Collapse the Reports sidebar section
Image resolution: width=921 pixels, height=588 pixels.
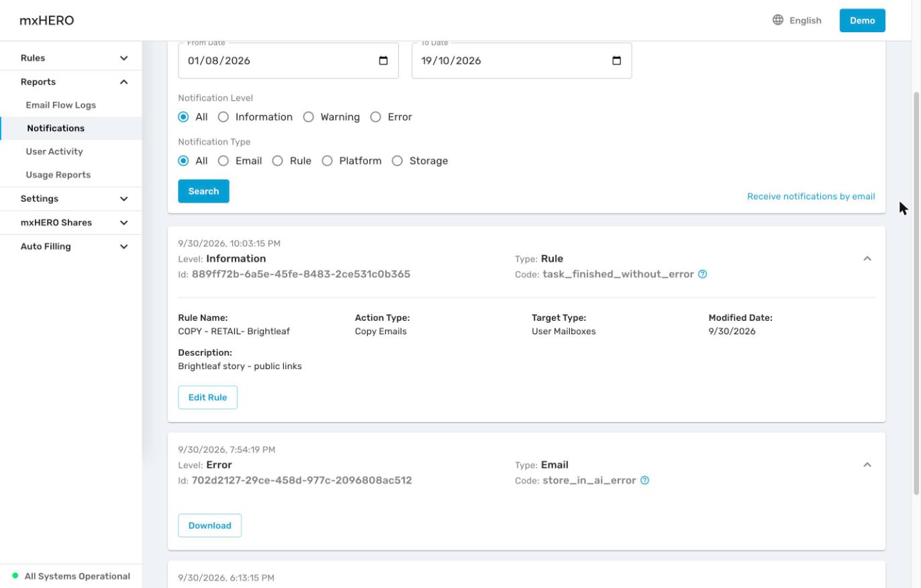point(70,82)
